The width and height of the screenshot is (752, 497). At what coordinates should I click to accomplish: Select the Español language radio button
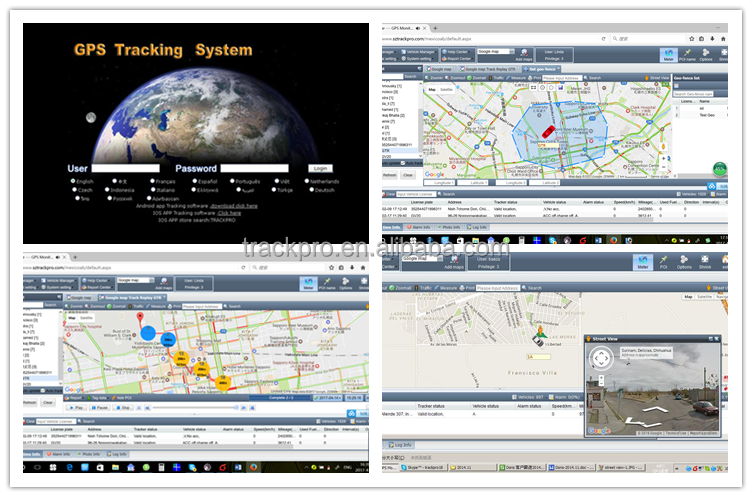[192, 181]
